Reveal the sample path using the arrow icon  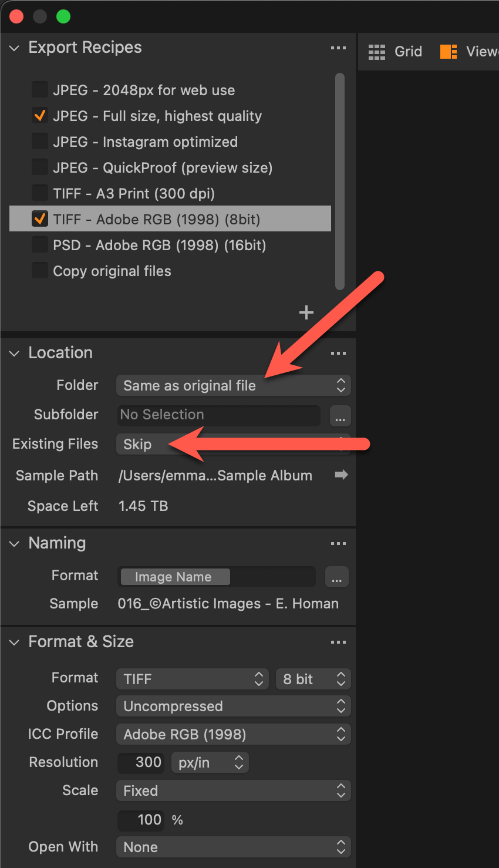pos(341,475)
